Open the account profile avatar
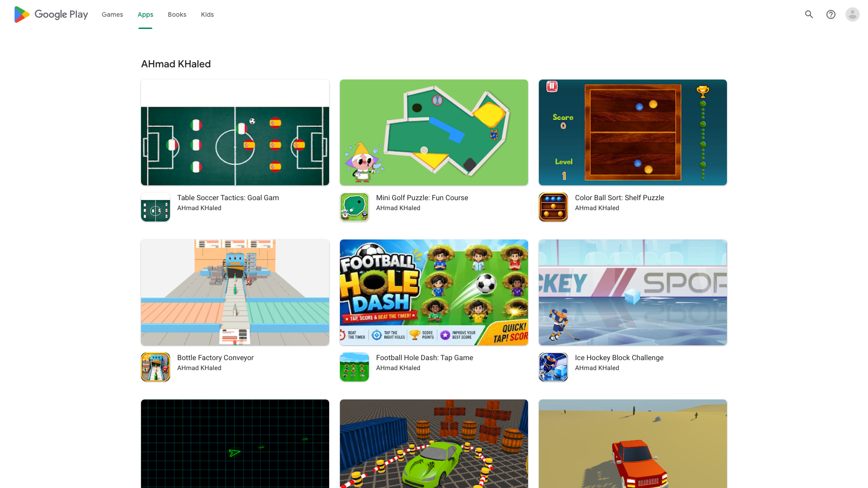Screen dimensions: 868x488 coord(853,14)
